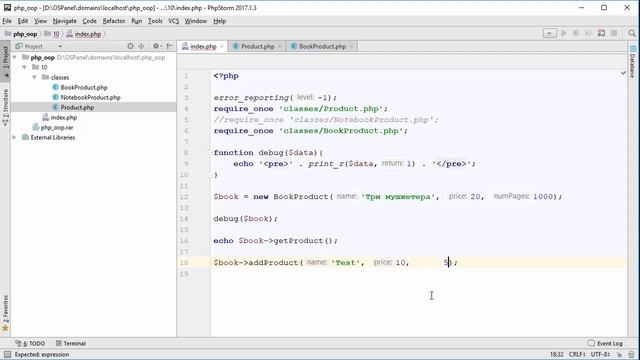Open the Edit menu

click(x=23, y=21)
